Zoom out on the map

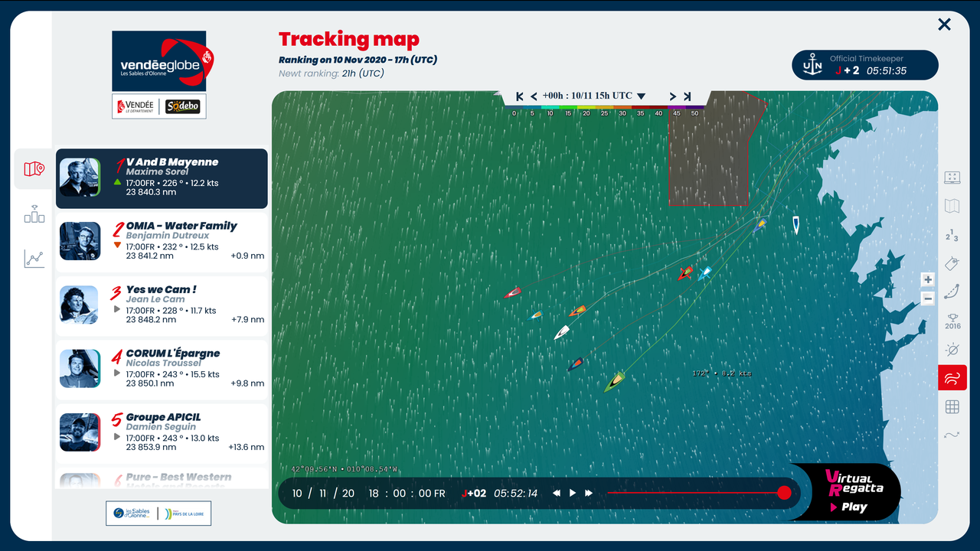point(928,298)
